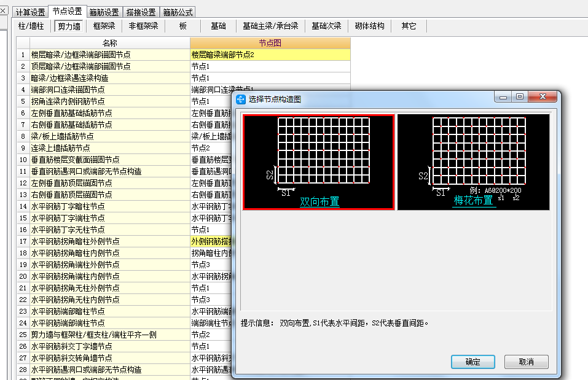Viewport: 588px width, 380px height.
Task: Click the 节点图 column header
Action: [270, 43]
